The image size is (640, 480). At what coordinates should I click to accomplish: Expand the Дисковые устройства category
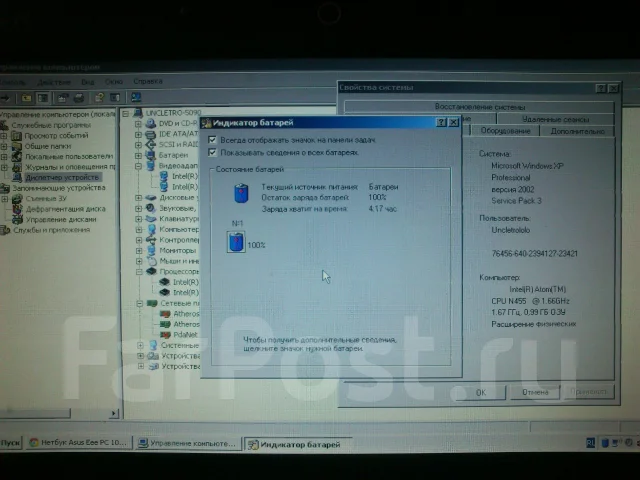[x=139, y=198]
